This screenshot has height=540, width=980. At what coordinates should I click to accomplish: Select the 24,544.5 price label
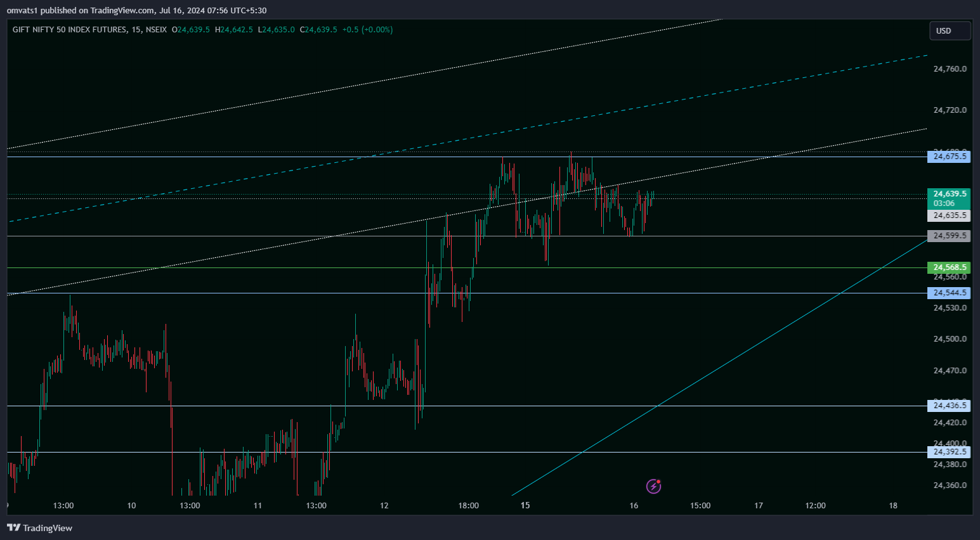click(x=949, y=293)
